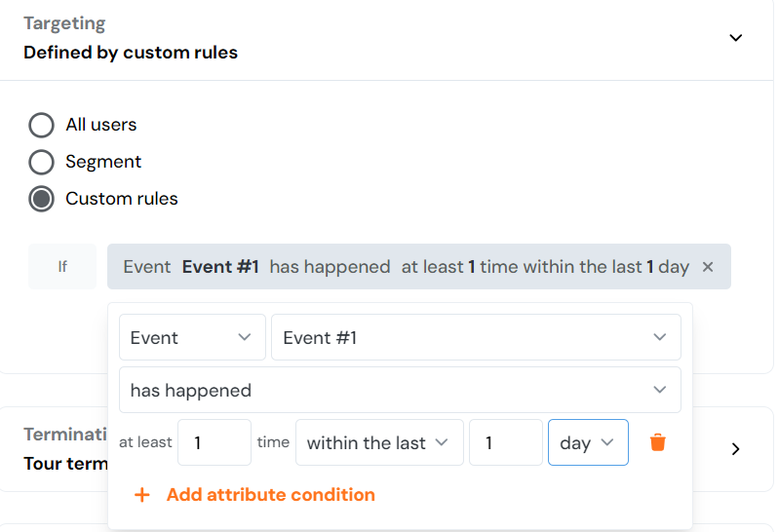Click the 'Defined by custom rules' heading
The height and width of the screenshot is (532, 778).
[x=131, y=53]
